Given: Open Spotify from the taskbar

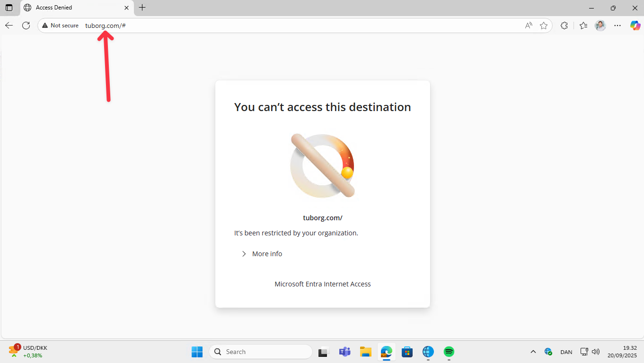Looking at the screenshot, I should 449,352.
